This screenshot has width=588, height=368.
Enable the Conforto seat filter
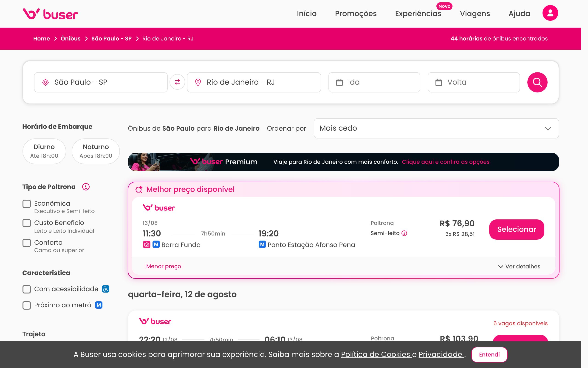pyautogui.click(x=27, y=243)
